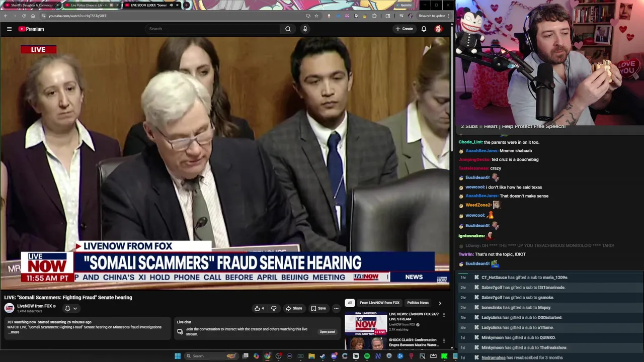Dislike the Senate hearing video
The height and width of the screenshot is (362, 644).
tap(274, 308)
